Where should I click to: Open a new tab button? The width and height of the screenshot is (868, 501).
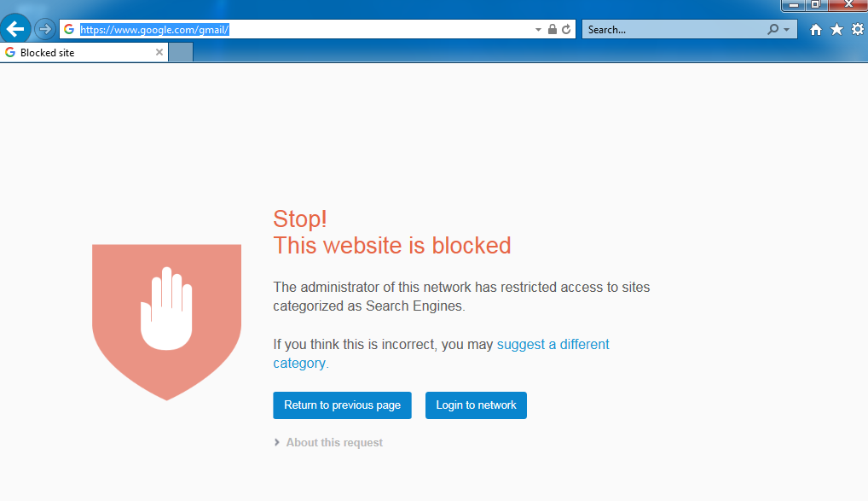(x=181, y=52)
